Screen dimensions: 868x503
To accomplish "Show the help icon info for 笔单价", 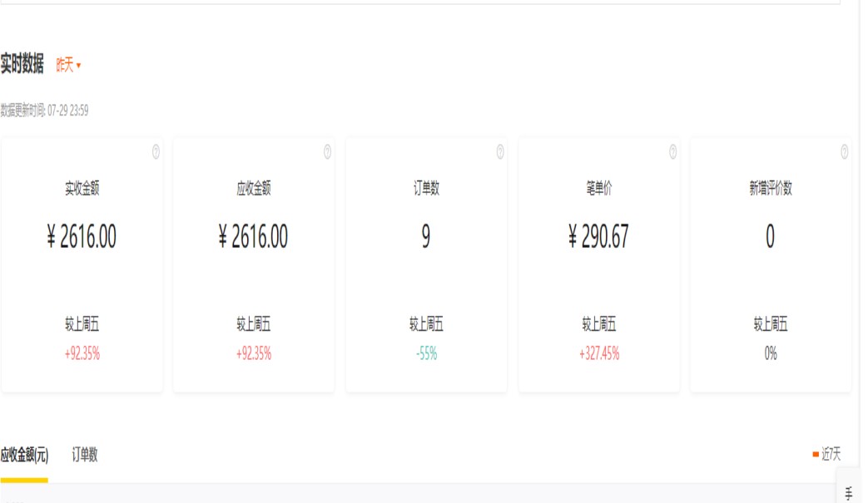I will (x=672, y=151).
